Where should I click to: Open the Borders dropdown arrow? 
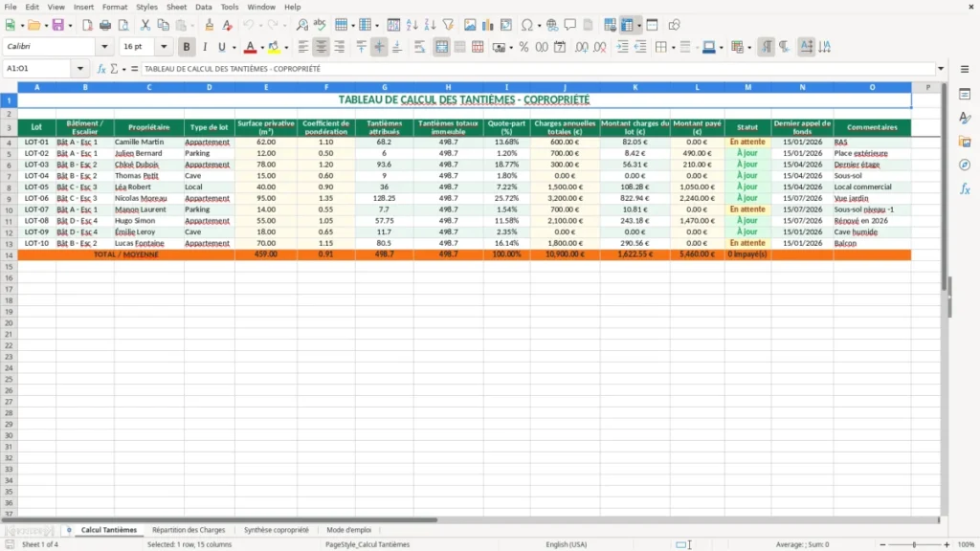click(x=673, y=48)
